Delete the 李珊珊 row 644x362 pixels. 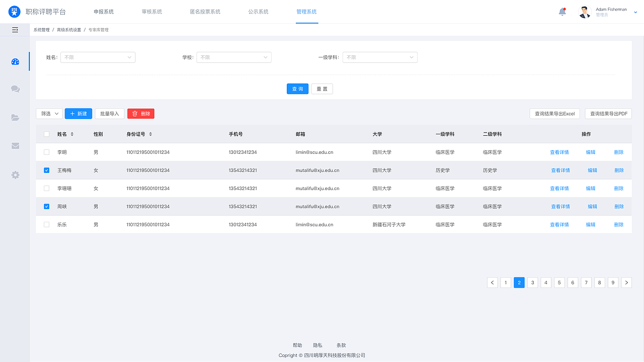tap(619, 189)
